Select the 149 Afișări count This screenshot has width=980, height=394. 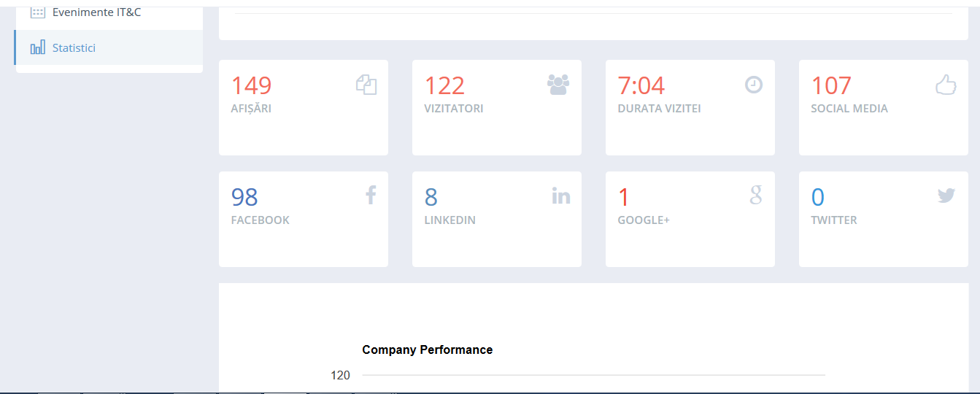[251, 86]
